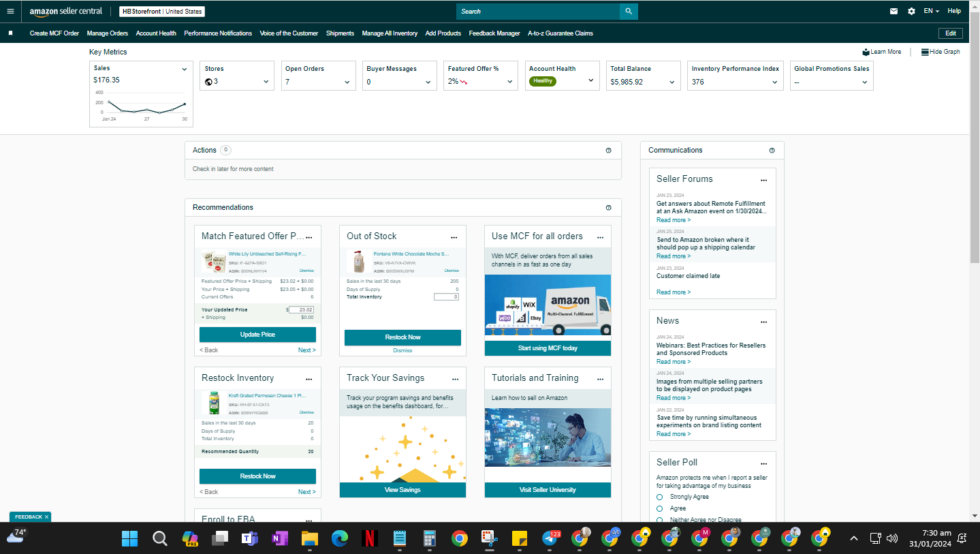Open Use MCF card options menu
The height and width of the screenshot is (554, 980).
pos(600,238)
